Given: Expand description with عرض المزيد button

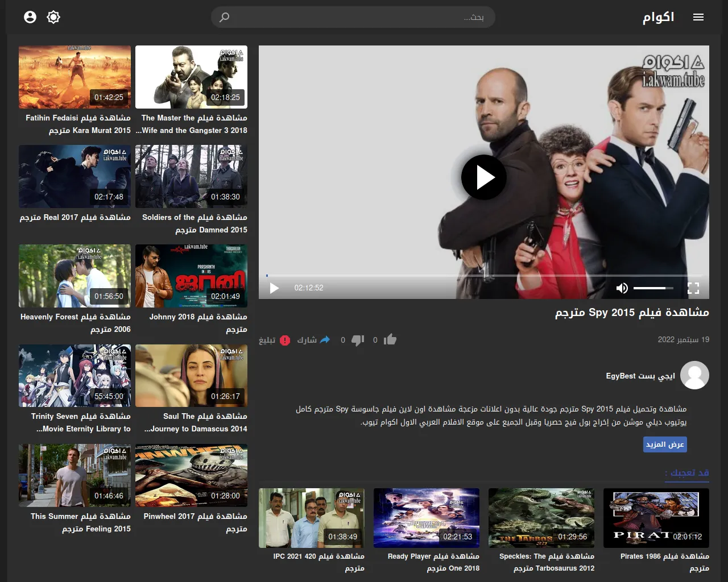Looking at the screenshot, I should [665, 444].
